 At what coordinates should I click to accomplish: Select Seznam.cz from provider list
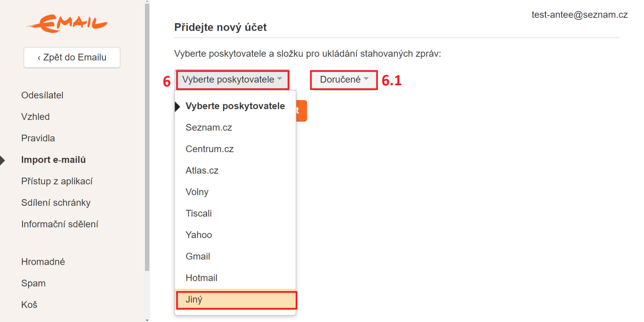point(209,128)
